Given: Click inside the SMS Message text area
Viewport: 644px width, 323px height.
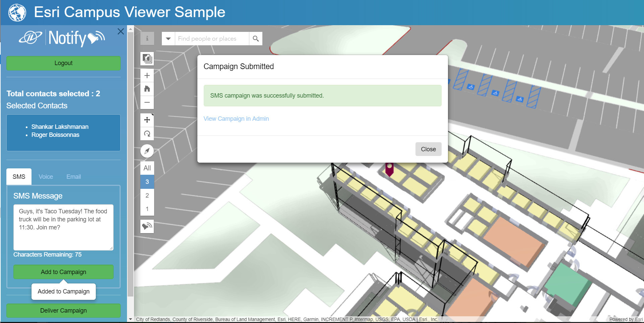Looking at the screenshot, I should pyautogui.click(x=63, y=227).
